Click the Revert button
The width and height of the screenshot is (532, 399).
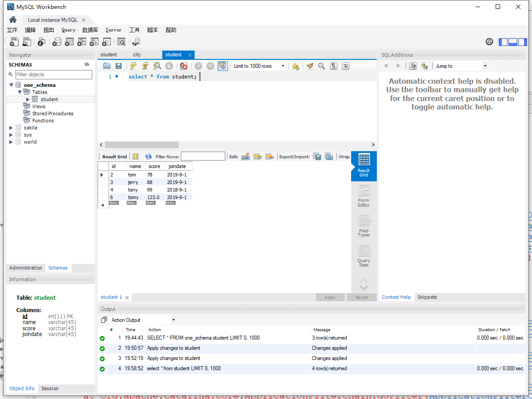362,297
